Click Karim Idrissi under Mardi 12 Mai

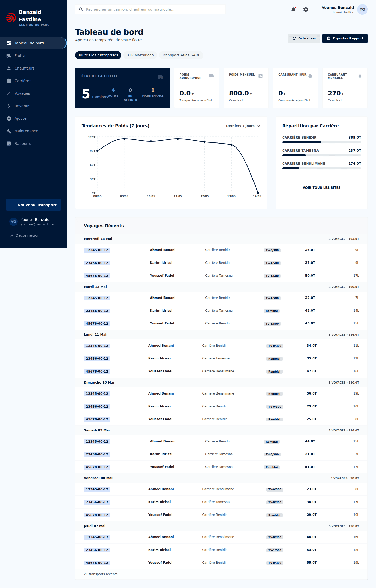161,311
